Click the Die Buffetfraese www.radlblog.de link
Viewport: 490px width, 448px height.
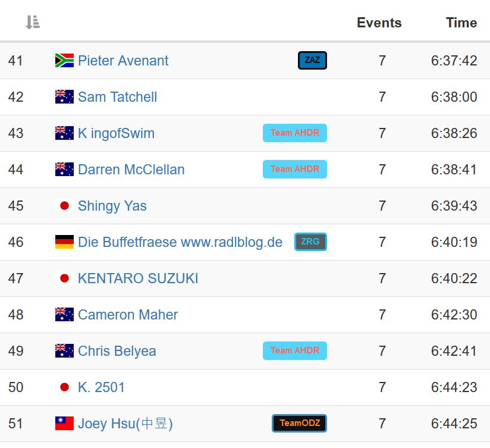point(180,242)
